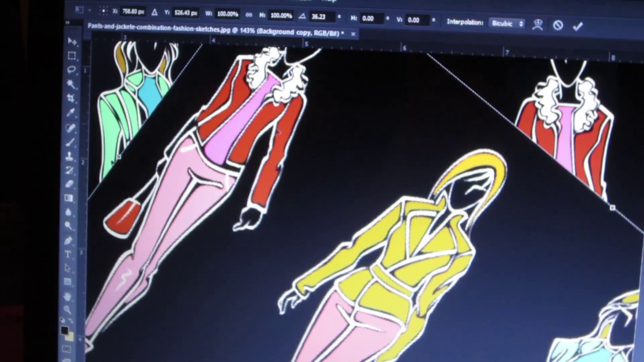This screenshot has height=362, width=644.
Task: Toggle relative positioning for reference point
Action: click(154, 12)
